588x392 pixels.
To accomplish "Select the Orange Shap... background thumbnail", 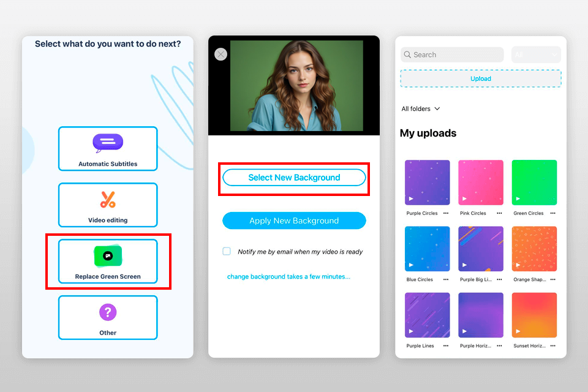I will [534, 249].
